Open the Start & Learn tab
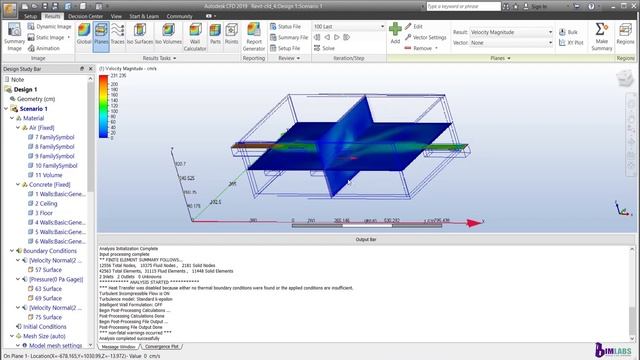Screen dimensions: 640x360 click(x=144, y=16)
